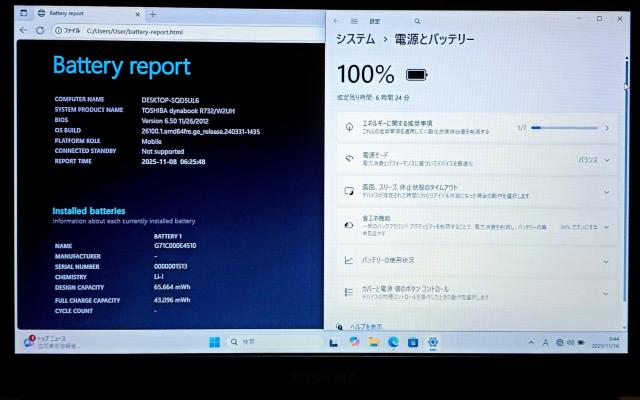This screenshot has height=400, width=640.
Task: Click the IME input mode A indicator
Action: (545, 343)
